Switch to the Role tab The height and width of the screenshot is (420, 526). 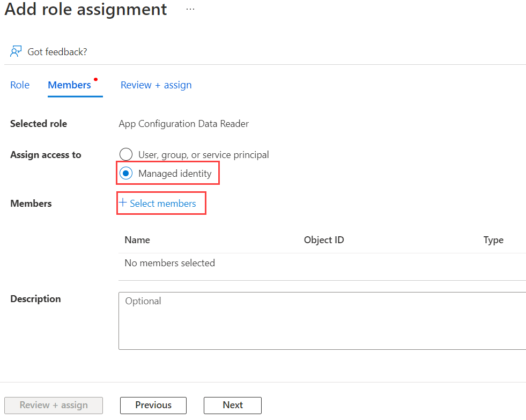click(x=19, y=85)
